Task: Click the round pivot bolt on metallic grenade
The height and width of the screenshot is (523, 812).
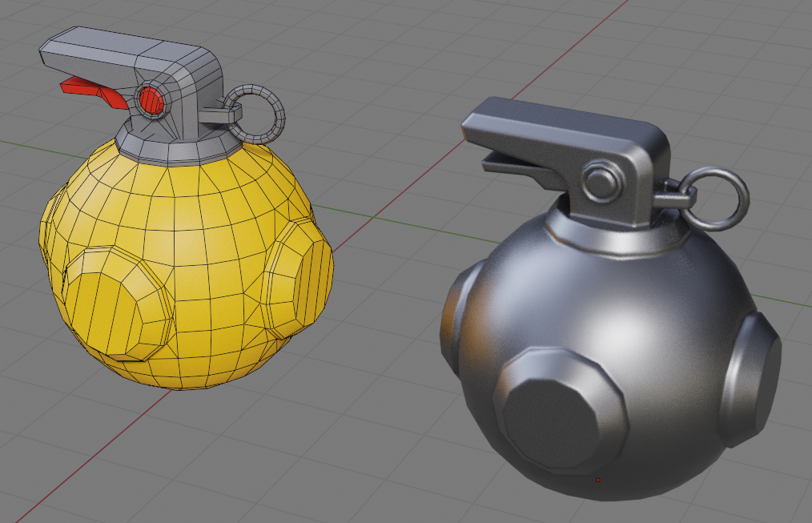Action: tap(601, 183)
